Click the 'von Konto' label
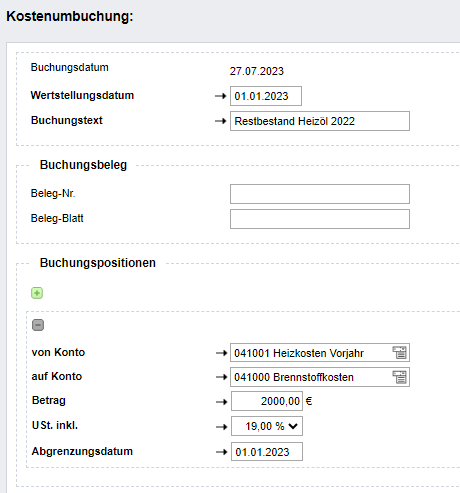The width and height of the screenshot is (460, 493). tap(58, 352)
